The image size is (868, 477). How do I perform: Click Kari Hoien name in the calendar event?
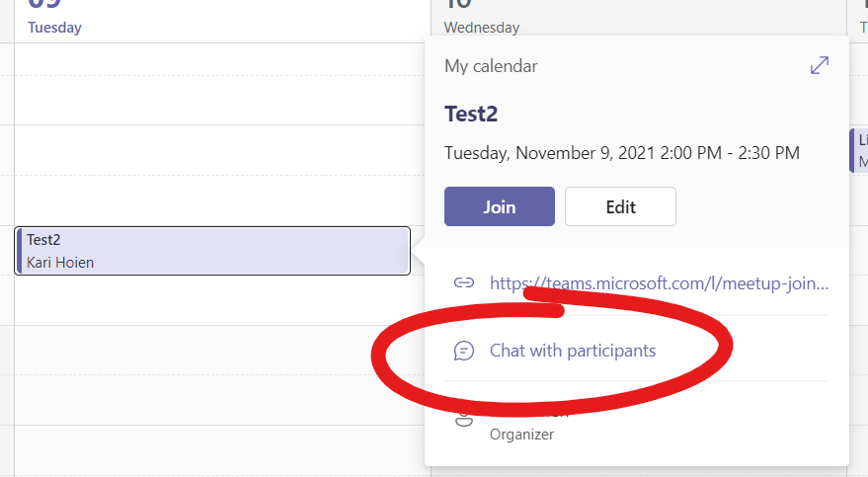click(x=60, y=263)
